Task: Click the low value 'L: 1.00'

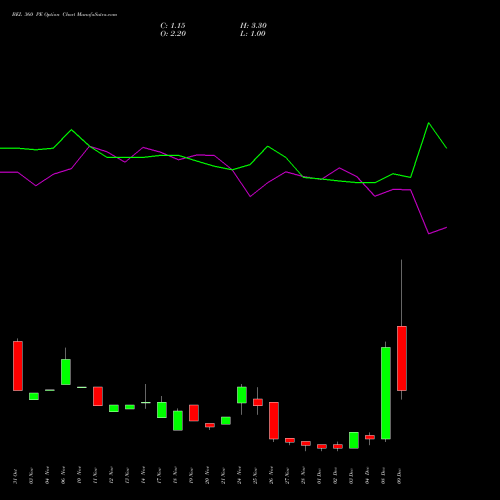Action: (253, 34)
